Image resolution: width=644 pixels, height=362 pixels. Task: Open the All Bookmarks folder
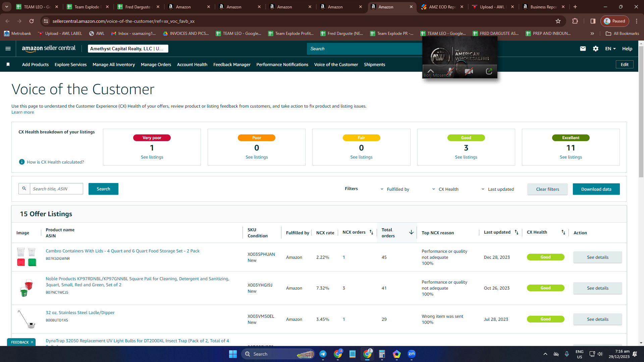pyautogui.click(x=622, y=34)
